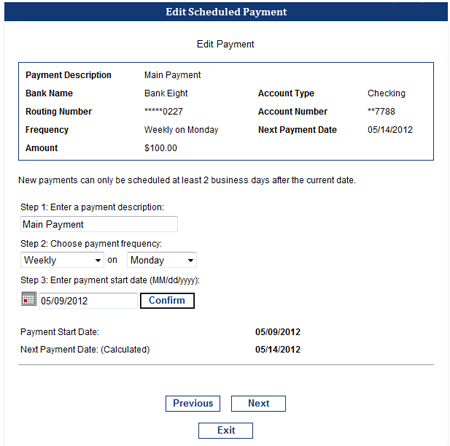
Task: Select the Edit Payment heading text
Action: pos(225,44)
